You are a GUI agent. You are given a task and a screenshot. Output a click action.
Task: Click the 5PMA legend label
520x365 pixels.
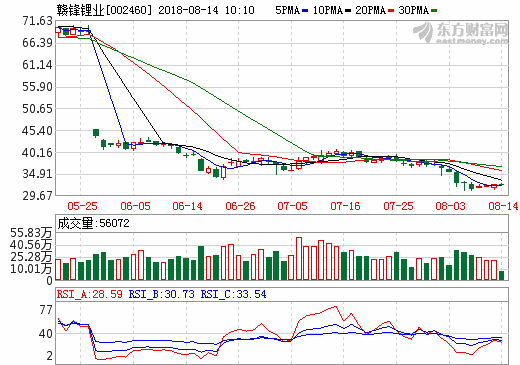(x=287, y=10)
